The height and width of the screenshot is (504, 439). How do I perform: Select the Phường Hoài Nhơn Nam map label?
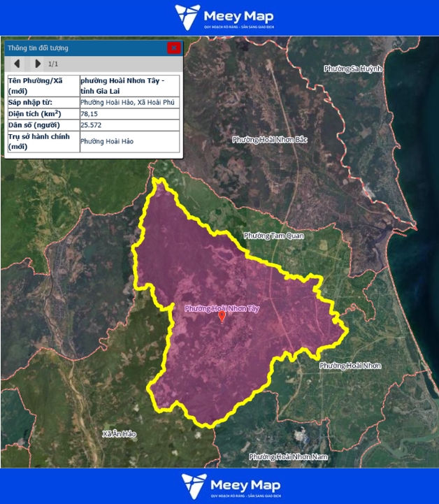click(288, 456)
